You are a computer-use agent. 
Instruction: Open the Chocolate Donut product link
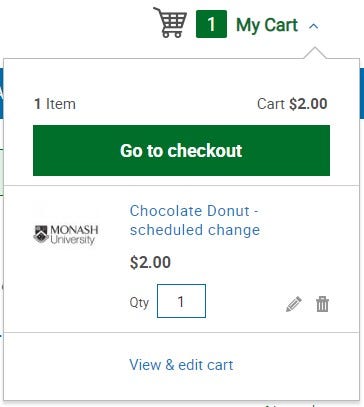point(195,220)
